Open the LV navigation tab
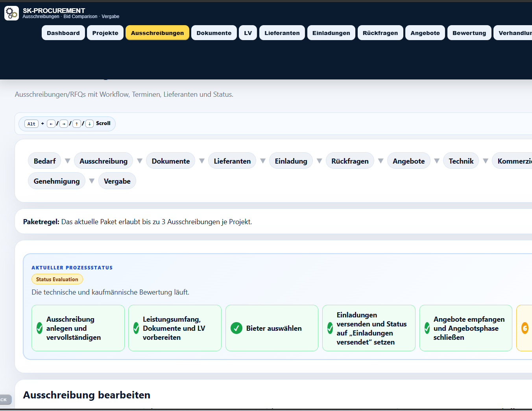The width and height of the screenshot is (532, 411). 248,33
